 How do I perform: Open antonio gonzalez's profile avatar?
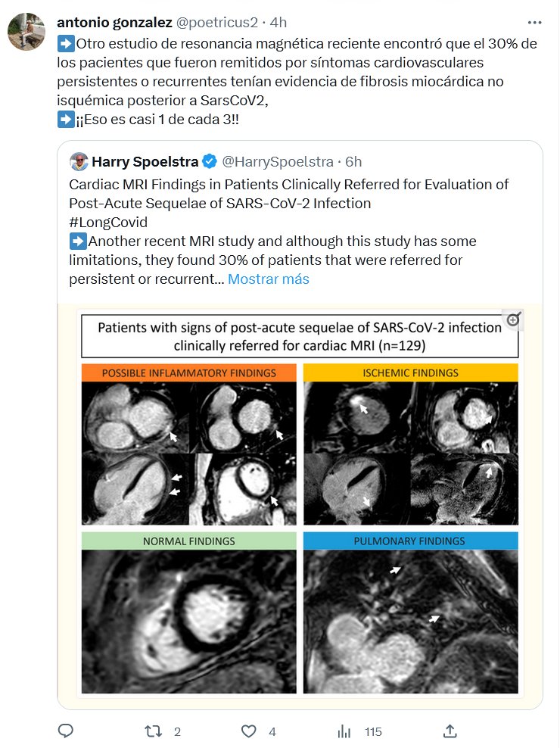tap(26, 32)
